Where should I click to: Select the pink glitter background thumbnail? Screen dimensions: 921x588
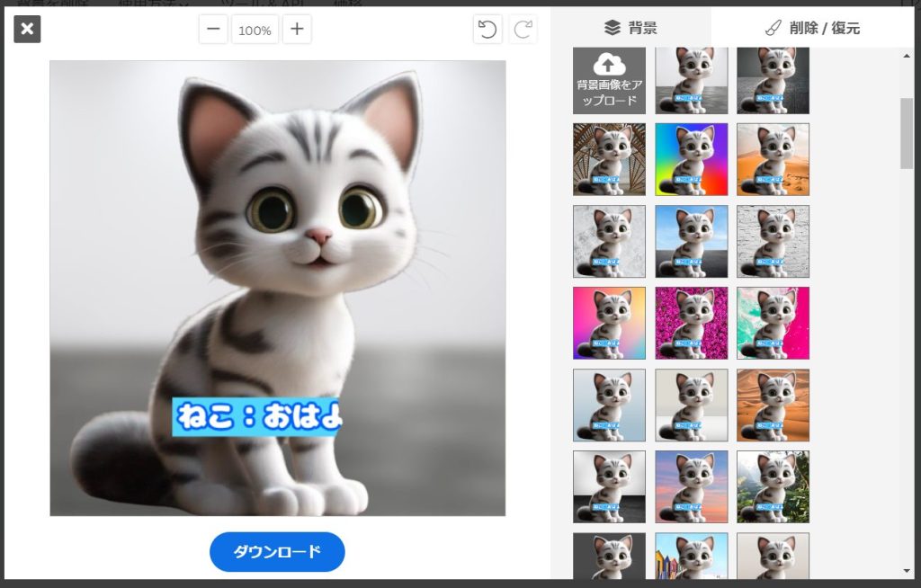pos(691,323)
